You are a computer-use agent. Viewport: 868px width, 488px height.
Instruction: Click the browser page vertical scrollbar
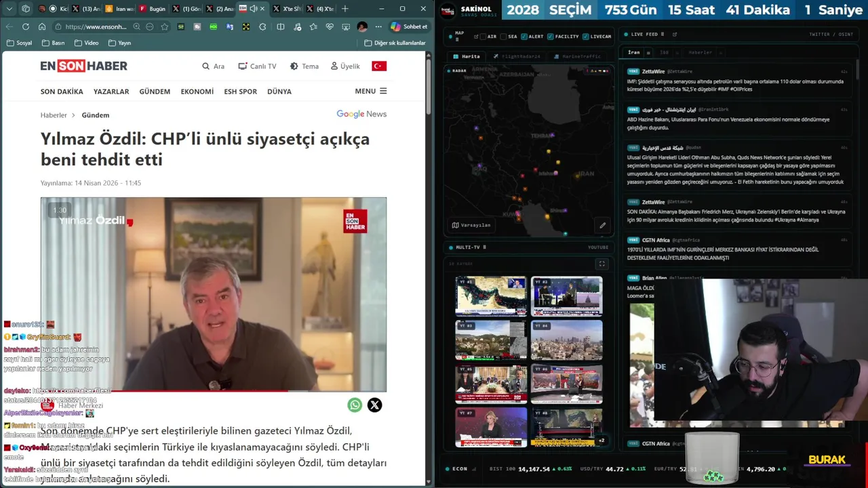(x=429, y=88)
